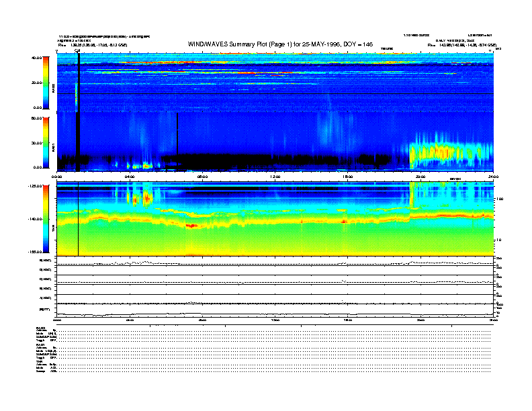Click the 40.00 label on RAD2 color scale
Viewport: 532px width, 411px height.
pyautogui.click(x=37, y=58)
